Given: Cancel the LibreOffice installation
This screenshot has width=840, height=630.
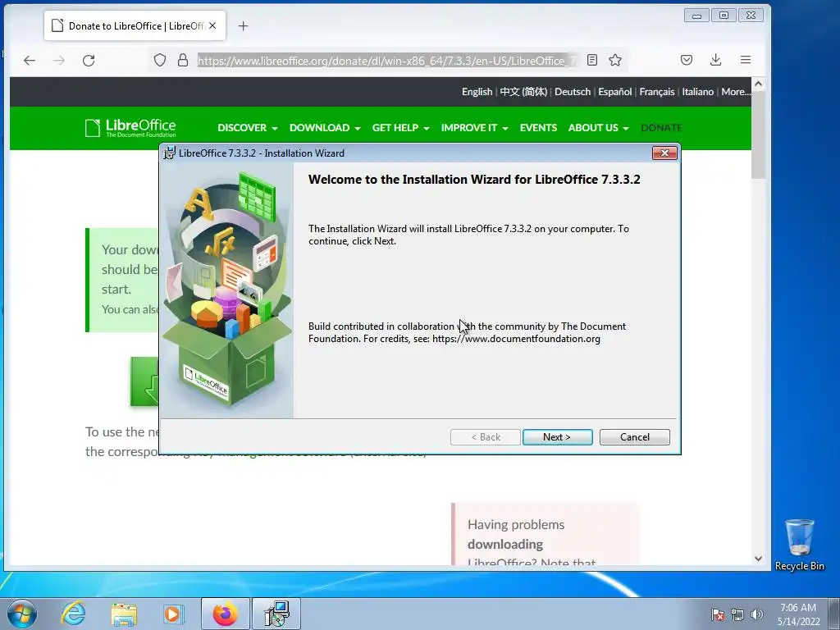Looking at the screenshot, I should [634, 437].
